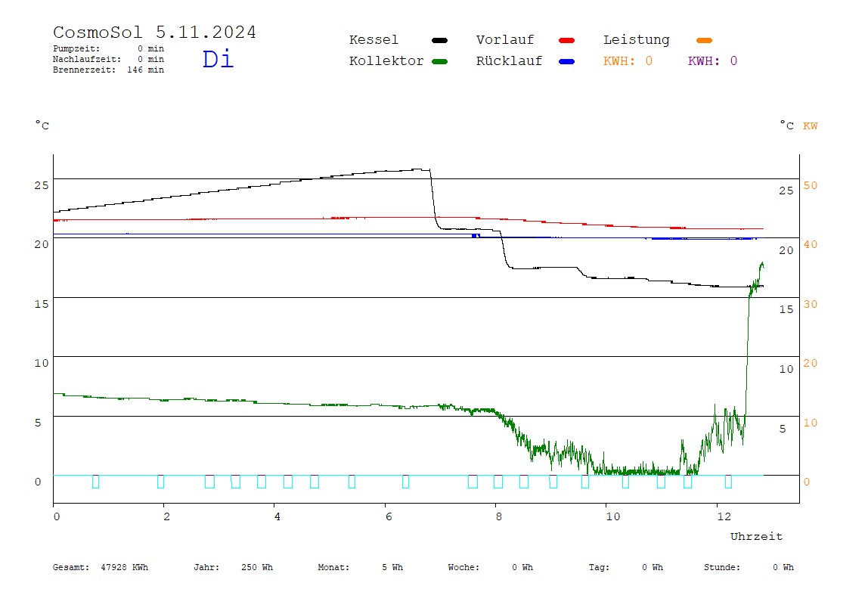Click the orange "KW" axis unit label
The width and height of the screenshot is (868, 614).
click(810, 126)
